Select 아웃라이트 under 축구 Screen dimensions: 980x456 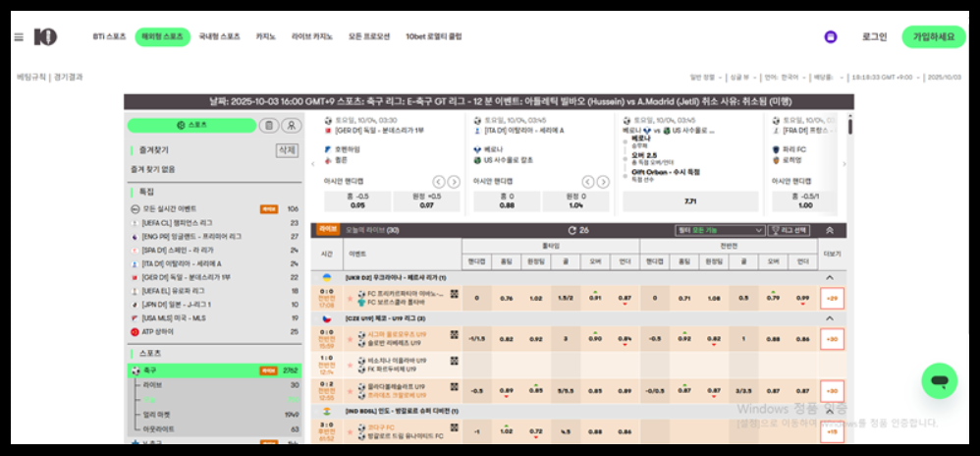(214, 429)
